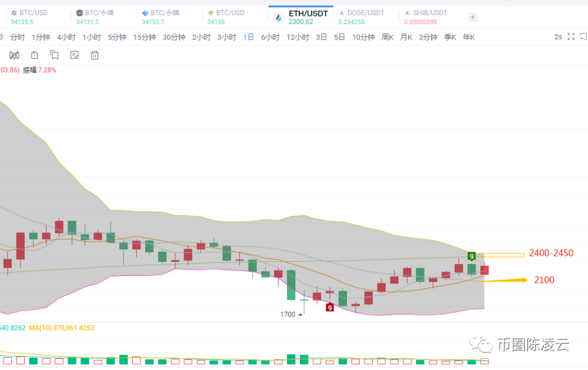This screenshot has width=588, height=370.
Task: Open the edit note icon
Action: pyautogui.click(x=75, y=55)
